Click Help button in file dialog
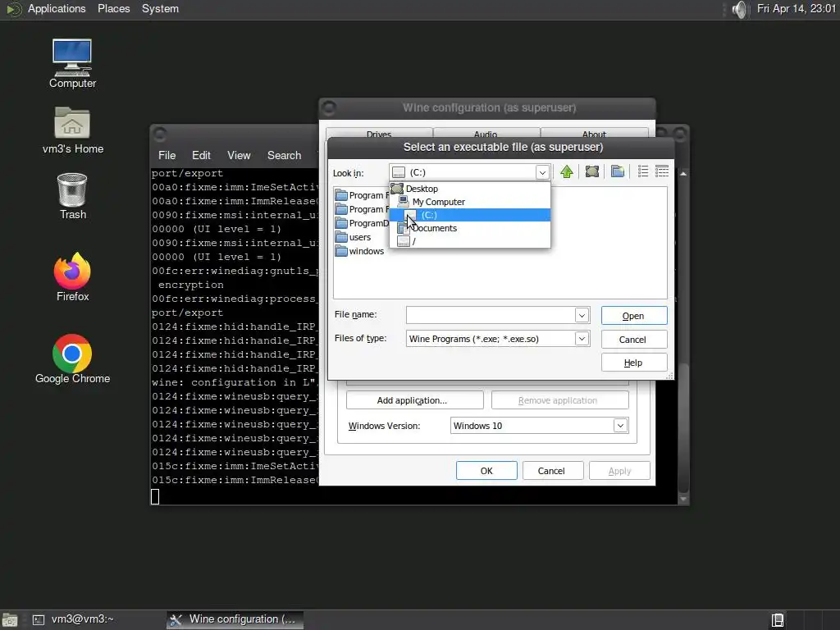Screen dimensions: 840x630 pos(634,363)
